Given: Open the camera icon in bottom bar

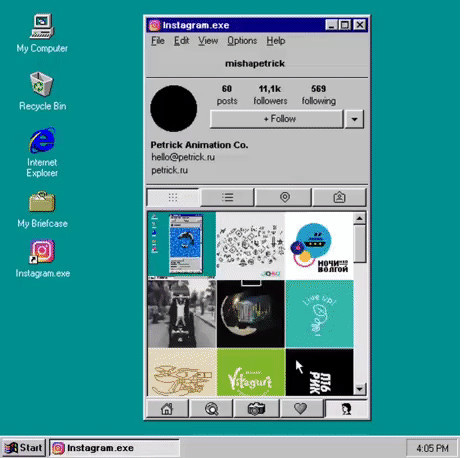Looking at the screenshot, I should coord(256,409).
